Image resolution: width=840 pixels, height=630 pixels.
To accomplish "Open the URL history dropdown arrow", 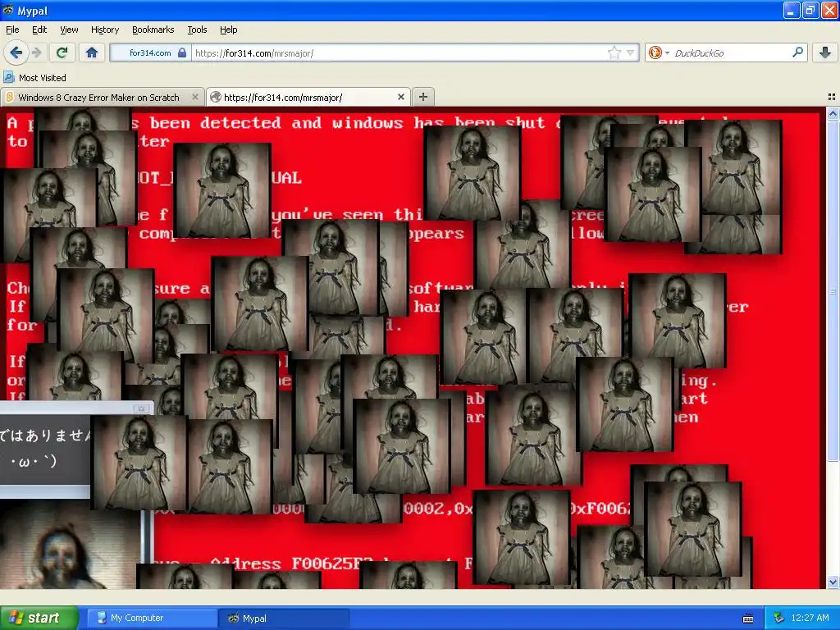I will pyautogui.click(x=631, y=52).
